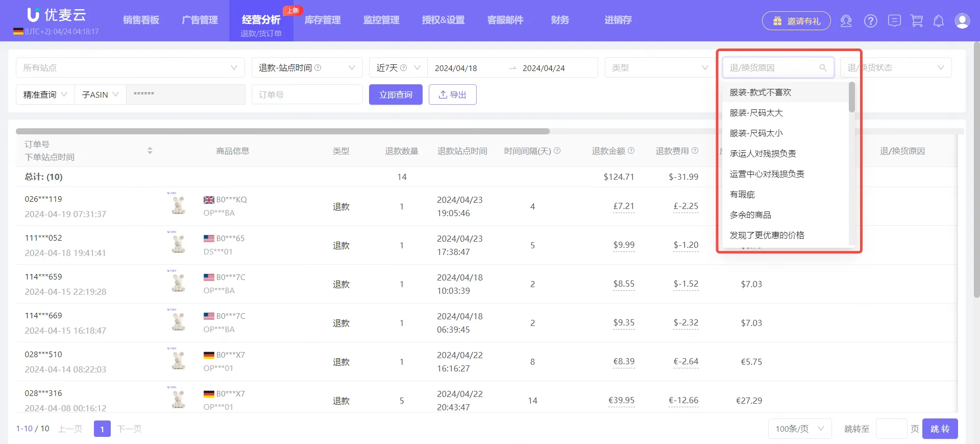Expand the 退款-站点时间 dropdown
The height and width of the screenshot is (444, 980).
[x=307, y=67]
